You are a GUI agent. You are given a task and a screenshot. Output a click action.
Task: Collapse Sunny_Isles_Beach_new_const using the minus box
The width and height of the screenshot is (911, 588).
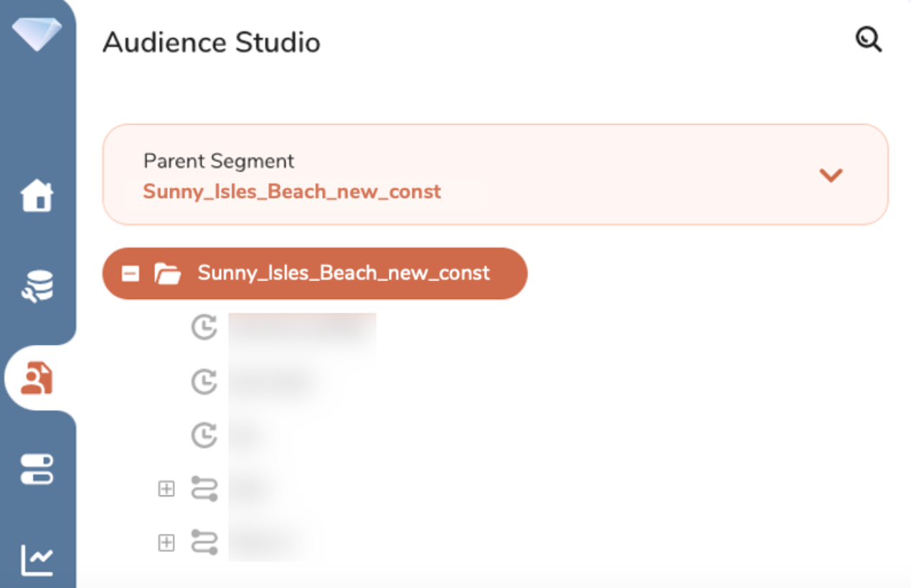[130, 273]
